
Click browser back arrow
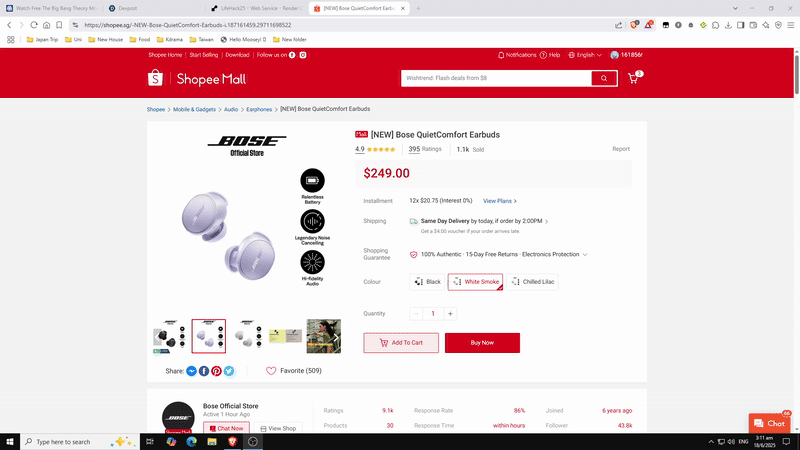pos(9,25)
